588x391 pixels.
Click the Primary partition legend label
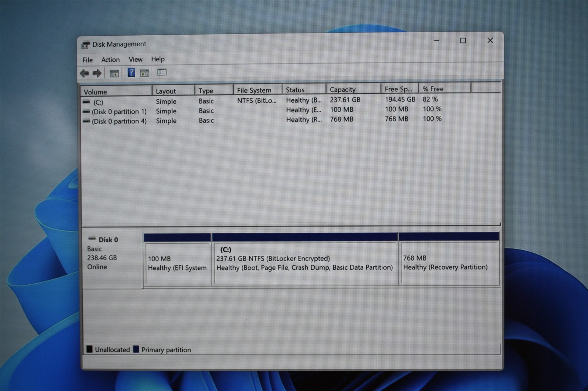pyautogui.click(x=166, y=349)
